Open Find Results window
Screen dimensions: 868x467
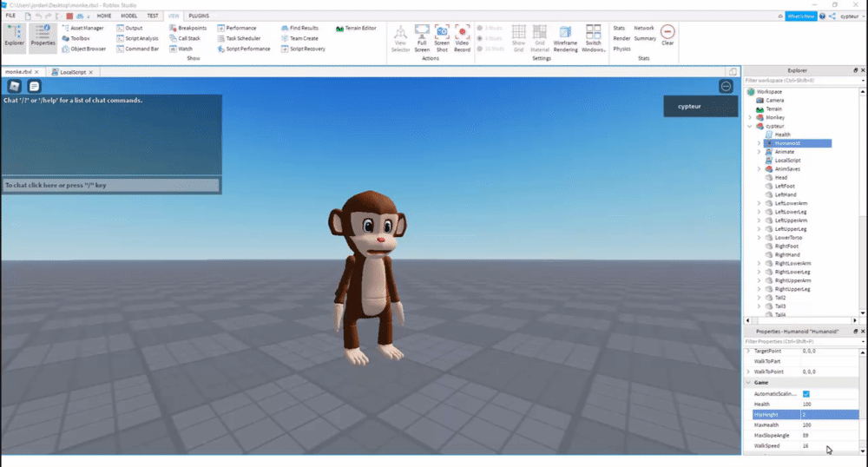(x=299, y=28)
